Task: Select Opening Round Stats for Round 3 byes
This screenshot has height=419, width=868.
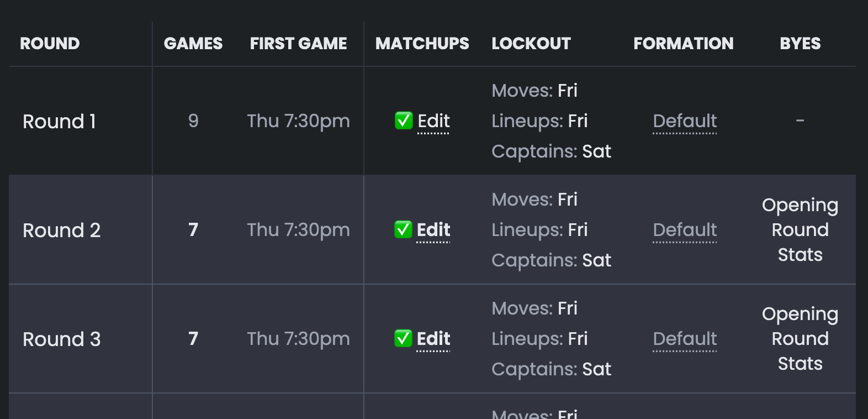Action: [x=800, y=338]
